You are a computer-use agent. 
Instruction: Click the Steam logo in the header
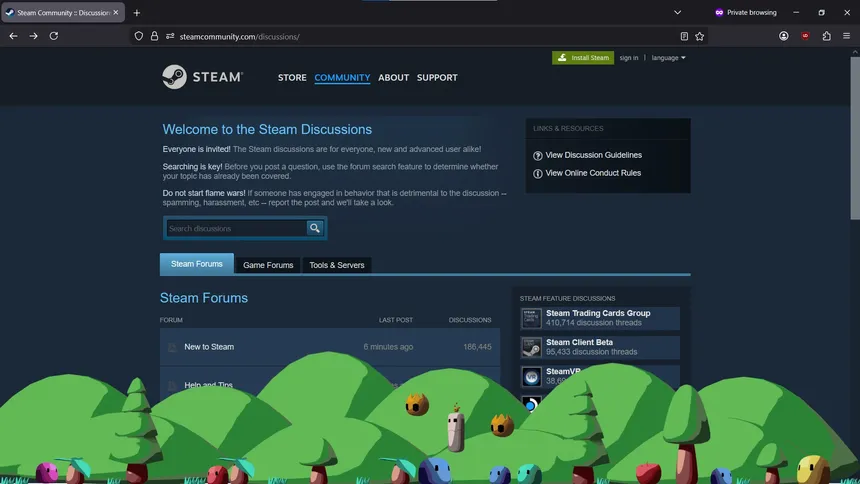point(202,77)
